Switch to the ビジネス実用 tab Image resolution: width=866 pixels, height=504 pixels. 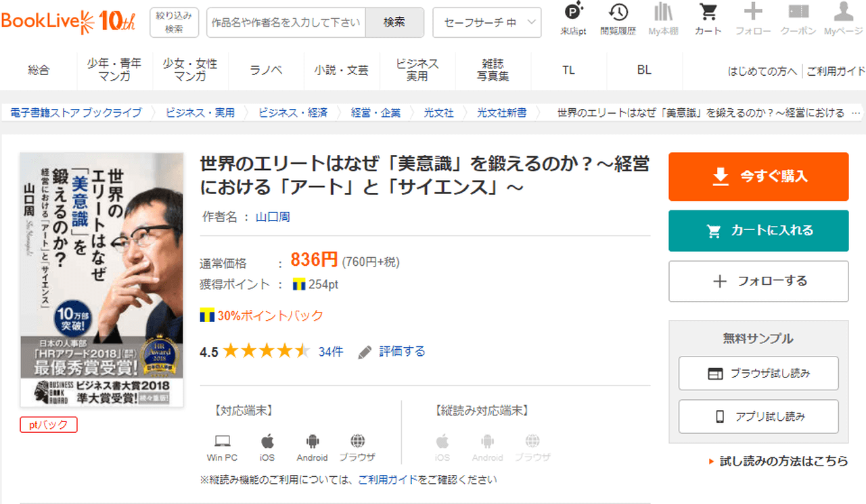[417, 70]
